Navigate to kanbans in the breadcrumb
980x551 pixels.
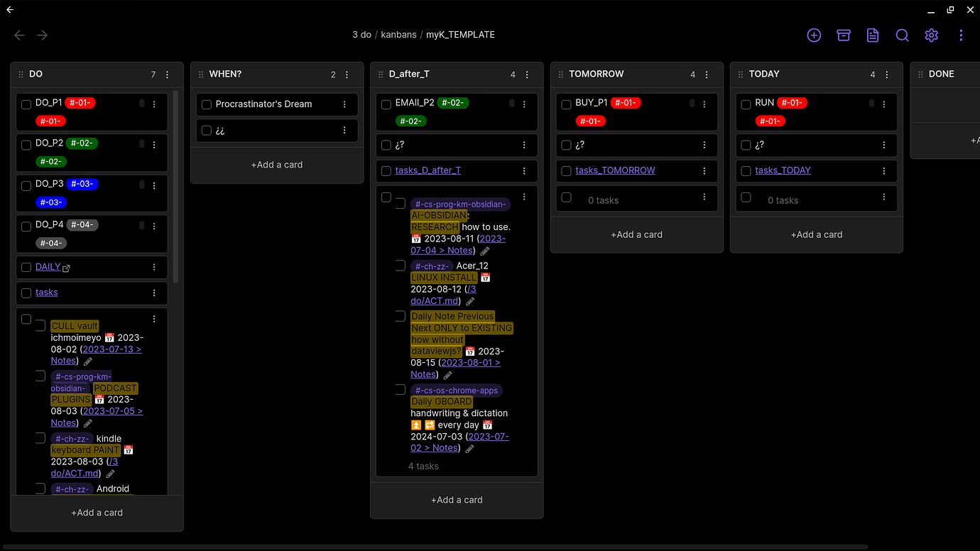pyautogui.click(x=398, y=34)
